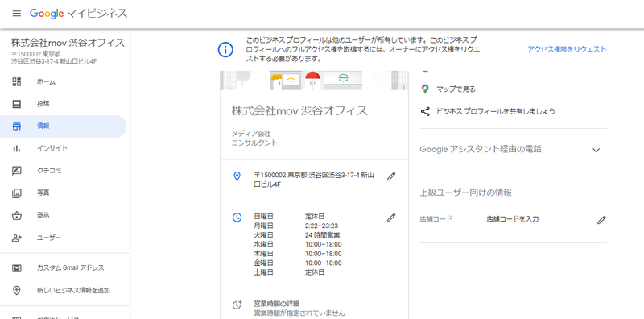Open インサイト in the sidebar

coord(63,148)
